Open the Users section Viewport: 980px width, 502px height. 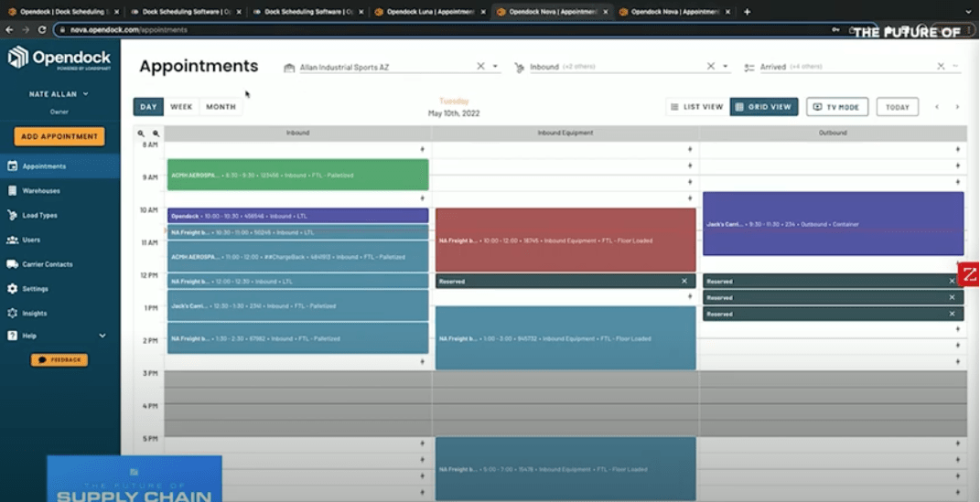click(60, 240)
